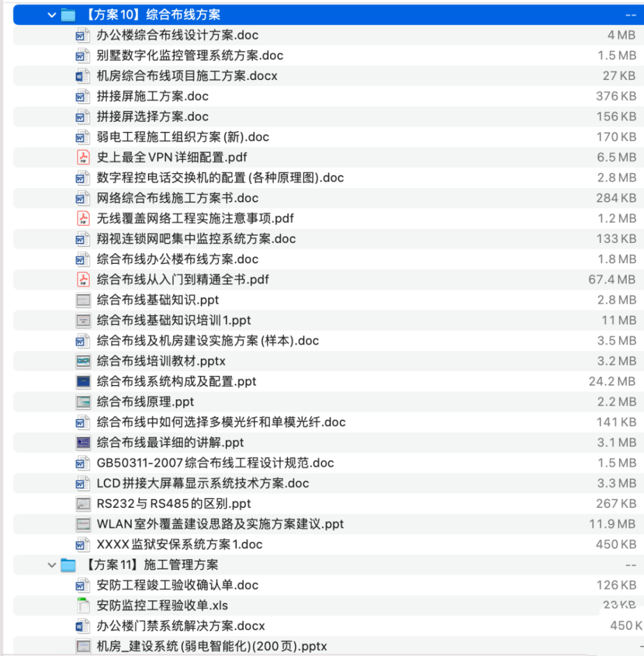
Task: Click the Excel icon of 安防监控工程验收单.xls
Action: pyautogui.click(x=83, y=605)
